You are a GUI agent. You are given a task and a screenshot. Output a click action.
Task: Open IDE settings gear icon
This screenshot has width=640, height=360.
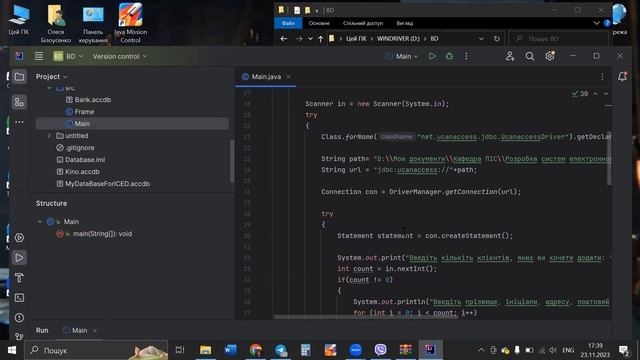point(550,56)
